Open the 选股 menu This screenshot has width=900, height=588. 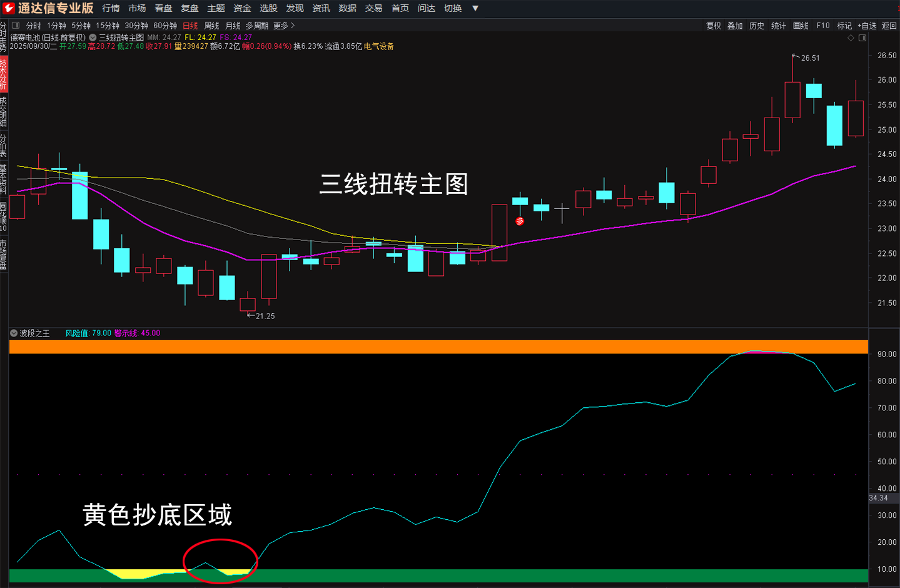[x=268, y=8]
